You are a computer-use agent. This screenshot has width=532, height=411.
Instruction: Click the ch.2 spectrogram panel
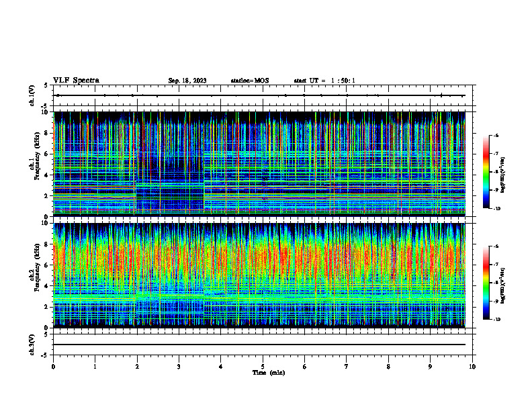click(x=259, y=275)
